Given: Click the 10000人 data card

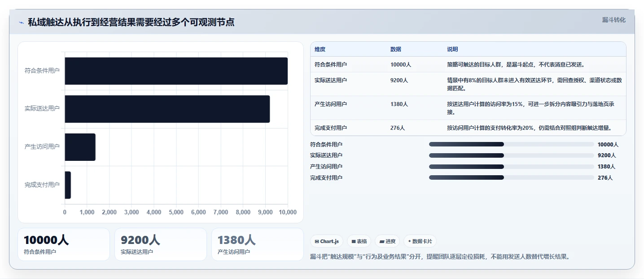Looking at the screenshot, I should [x=64, y=244].
